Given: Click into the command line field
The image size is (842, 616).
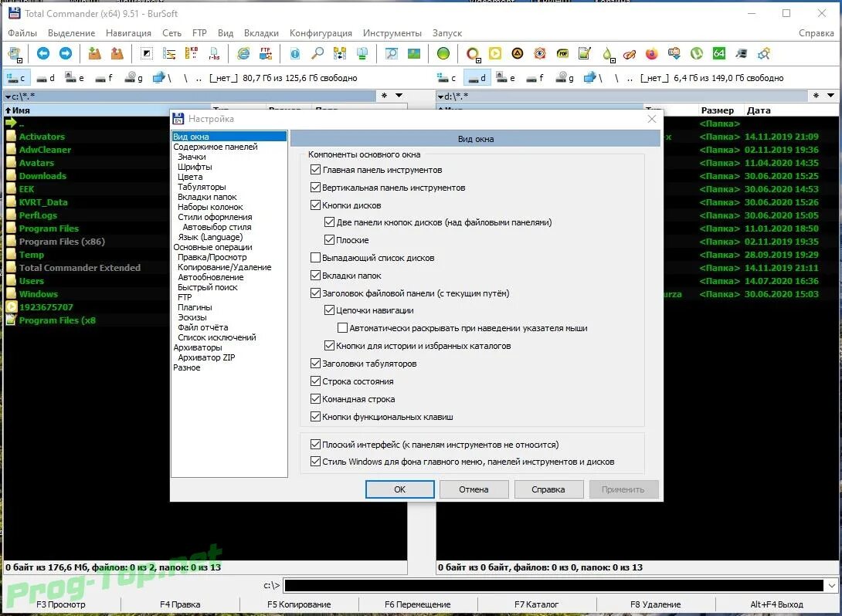Looking at the screenshot, I should (553, 585).
